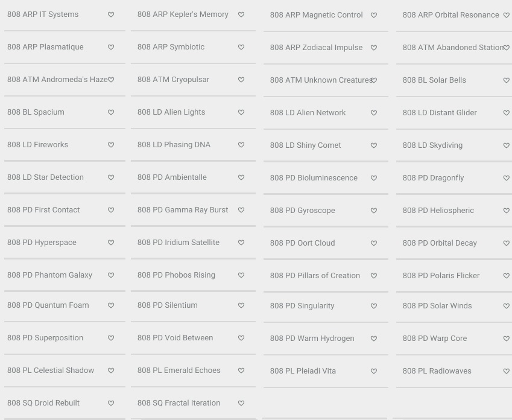Favorite 808 ARP Magnetic Control with heart
This screenshot has width=512, height=420.
[x=374, y=15]
